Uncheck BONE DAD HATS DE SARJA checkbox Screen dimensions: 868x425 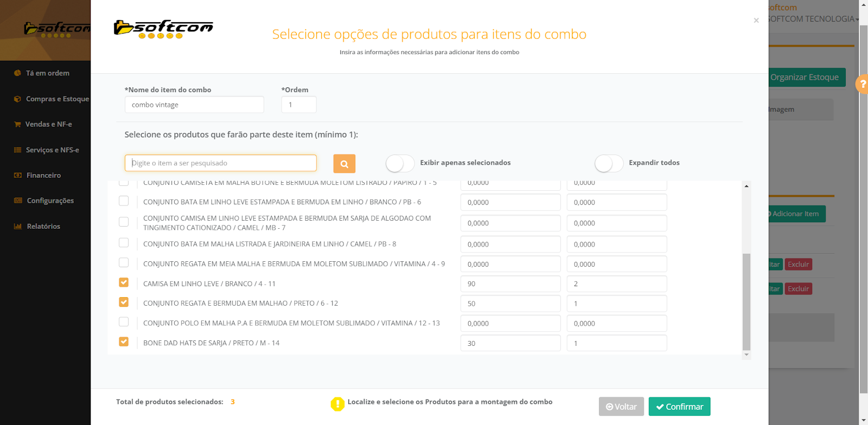coord(124,342)
